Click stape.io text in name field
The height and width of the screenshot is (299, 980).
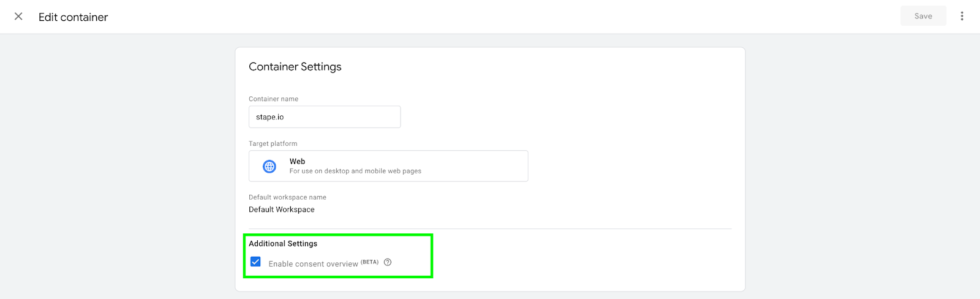coord(270,117)
